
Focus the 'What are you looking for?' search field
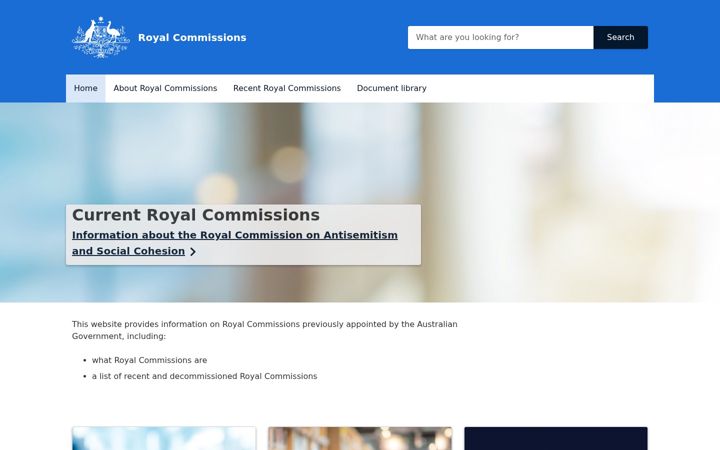pos(501,37)
